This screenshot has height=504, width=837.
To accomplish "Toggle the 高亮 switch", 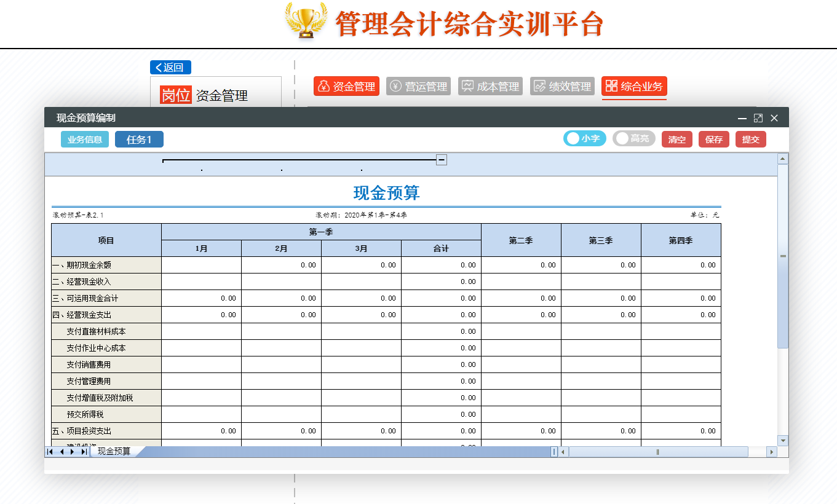I will (634, 138).
